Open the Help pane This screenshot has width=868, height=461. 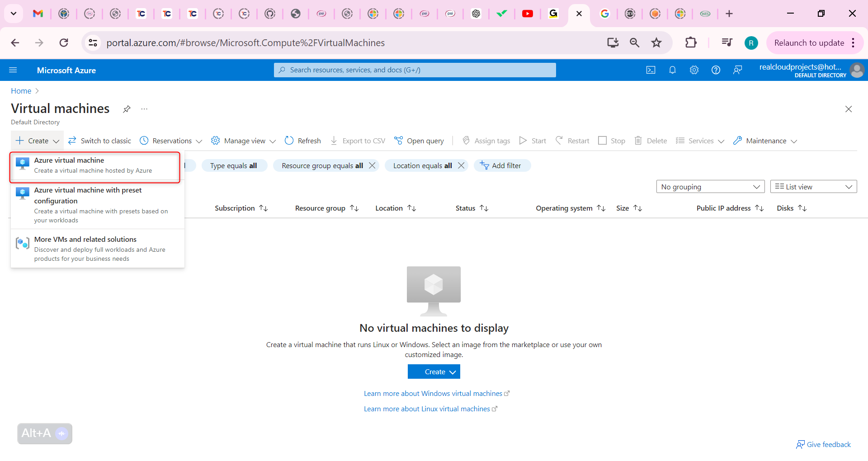point(716,70)
